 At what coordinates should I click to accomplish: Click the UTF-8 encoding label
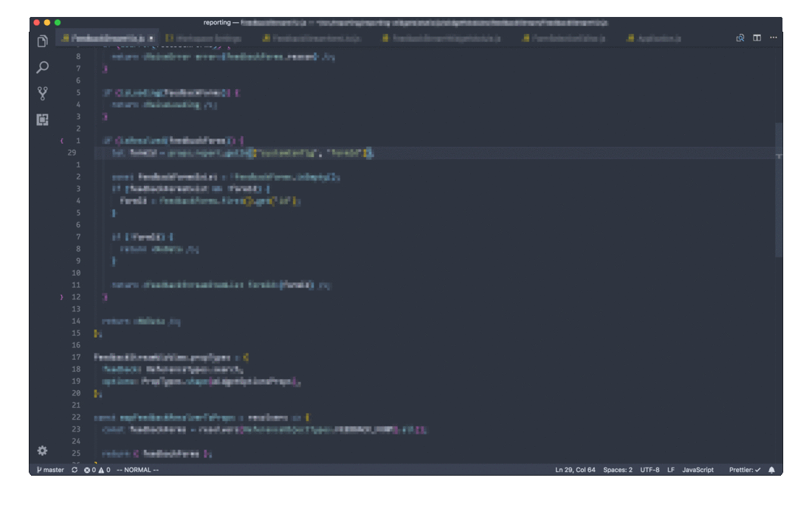tap(650, 469)
